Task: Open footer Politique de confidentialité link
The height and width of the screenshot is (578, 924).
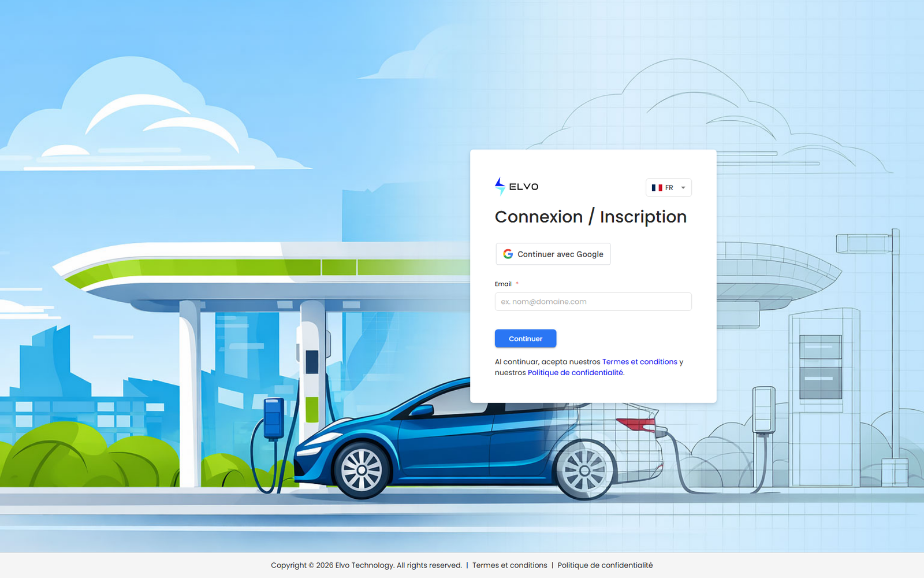Action: click(x=605, y=565)
